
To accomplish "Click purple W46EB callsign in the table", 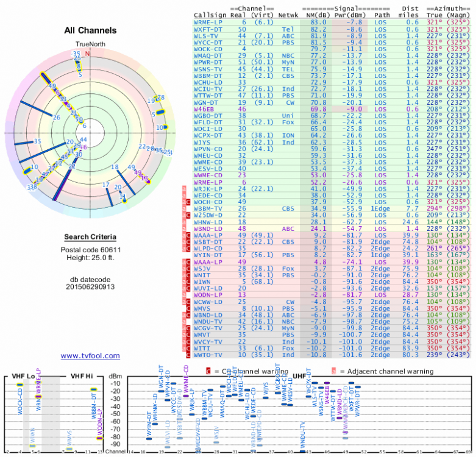I will click(x=204, y=109).
